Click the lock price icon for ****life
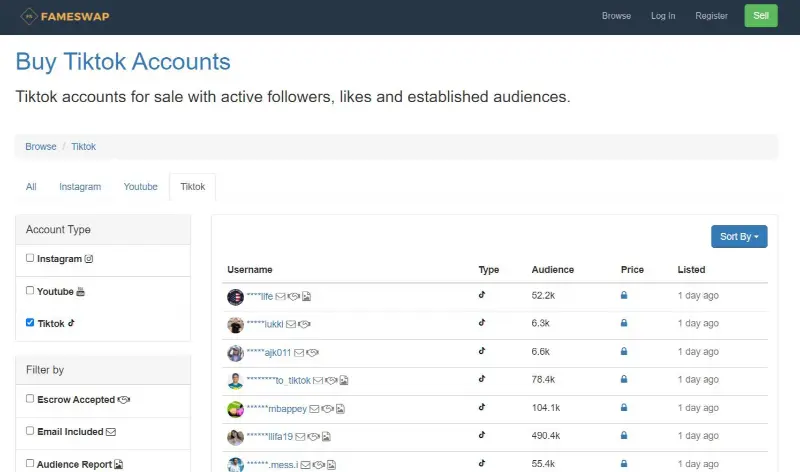 click(624, 296)
